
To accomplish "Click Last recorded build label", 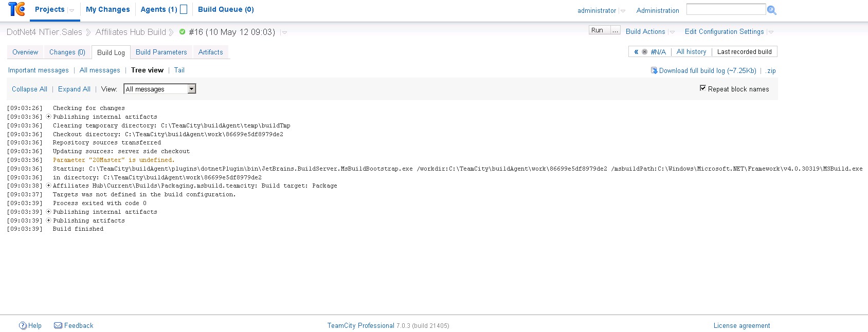I will (x=745, y=51).
